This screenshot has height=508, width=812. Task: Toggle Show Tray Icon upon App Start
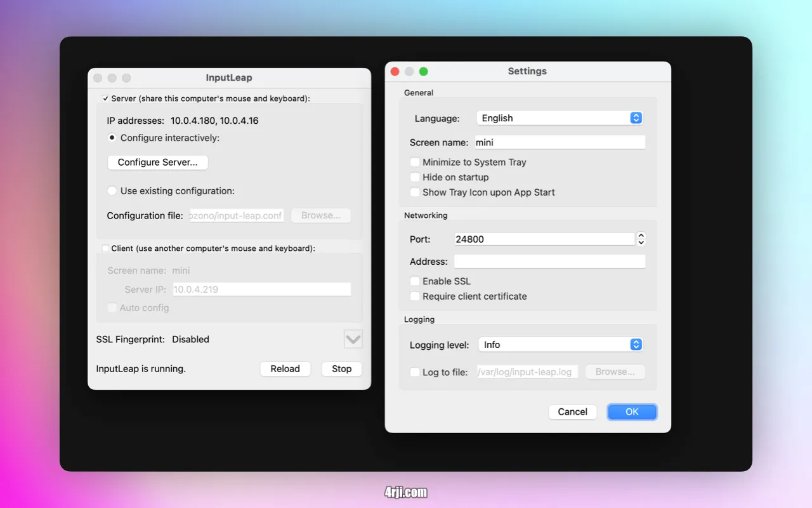pos(415,192)
